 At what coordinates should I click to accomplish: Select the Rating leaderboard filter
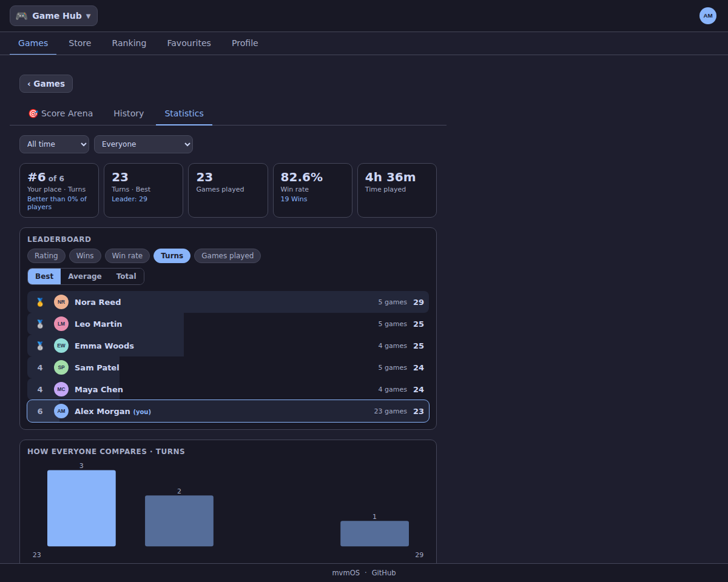[46, 256]
